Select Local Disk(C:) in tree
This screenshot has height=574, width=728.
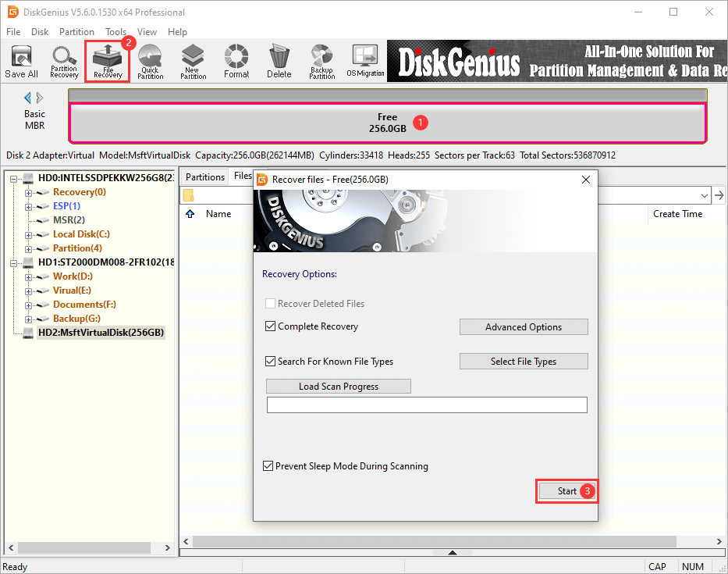(x=81, y=234)
